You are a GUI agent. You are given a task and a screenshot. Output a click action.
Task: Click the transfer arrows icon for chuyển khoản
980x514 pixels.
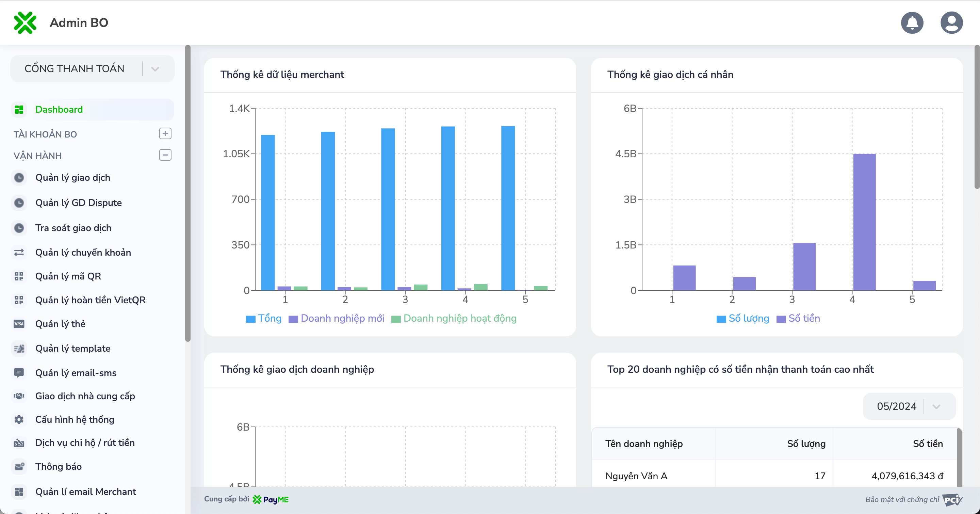pos(19,252)
